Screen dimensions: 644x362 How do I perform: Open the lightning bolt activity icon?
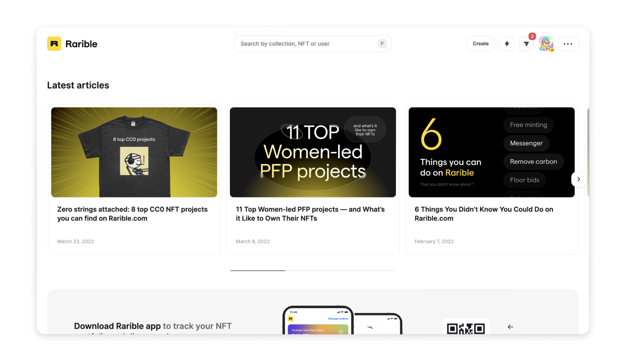[507, 44]
